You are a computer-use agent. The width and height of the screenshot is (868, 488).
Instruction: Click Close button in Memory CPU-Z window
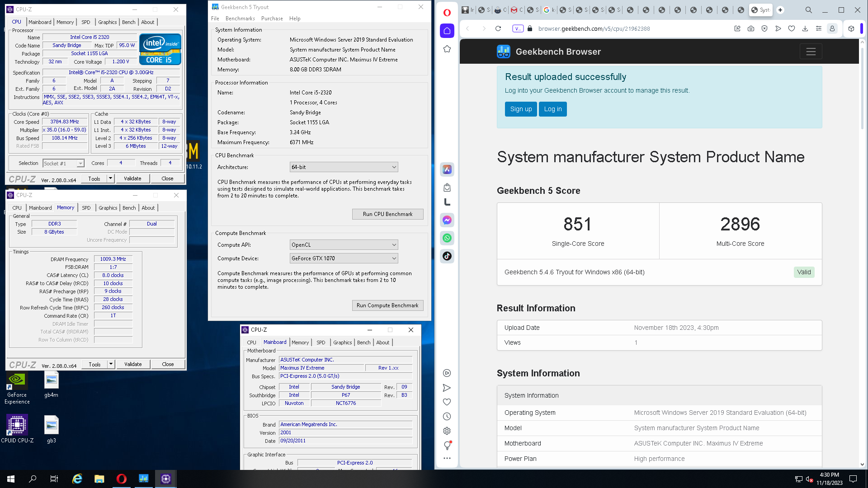tap(168, 364)
